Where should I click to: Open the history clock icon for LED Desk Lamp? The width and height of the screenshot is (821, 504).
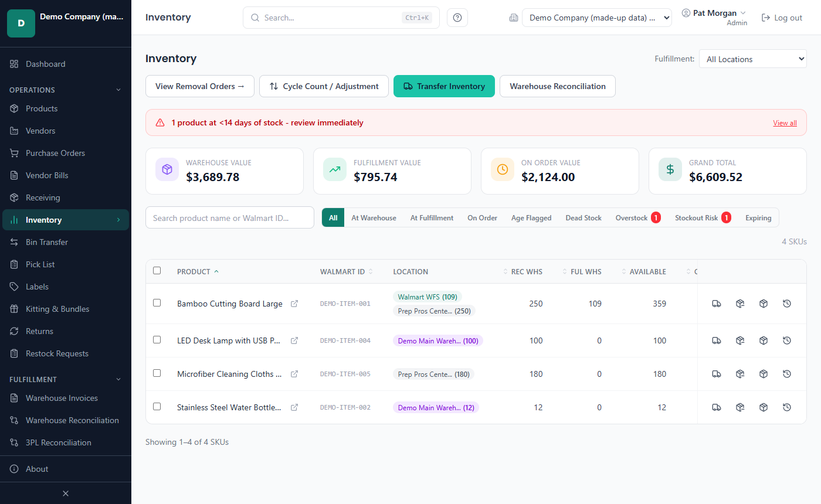[787, 340]
